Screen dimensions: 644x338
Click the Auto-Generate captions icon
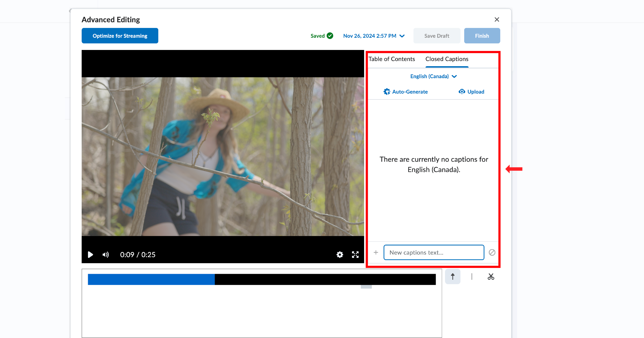[x=387, y=92]
